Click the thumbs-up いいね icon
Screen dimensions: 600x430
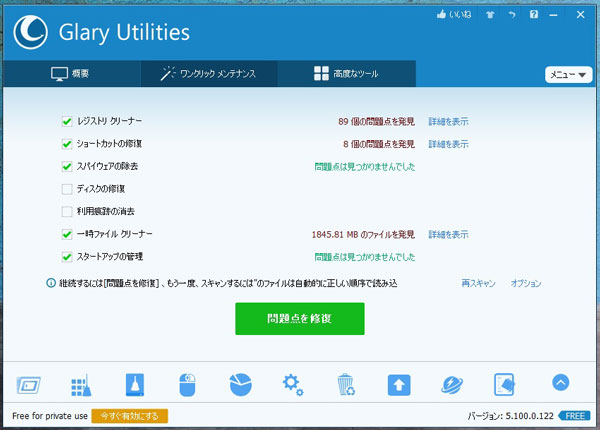[442, 15]
